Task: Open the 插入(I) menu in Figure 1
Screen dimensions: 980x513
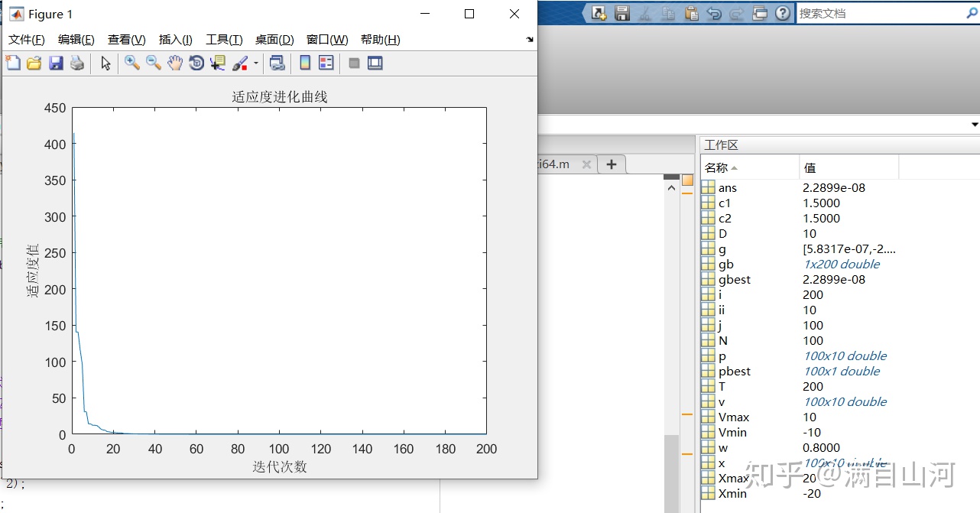Action: point(176,40)
